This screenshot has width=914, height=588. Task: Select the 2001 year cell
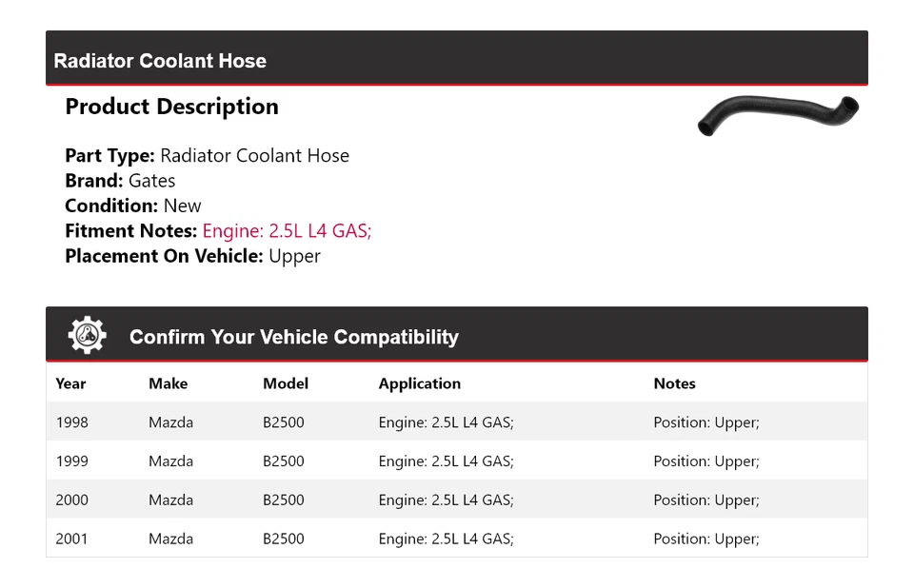tap(71, 539)
